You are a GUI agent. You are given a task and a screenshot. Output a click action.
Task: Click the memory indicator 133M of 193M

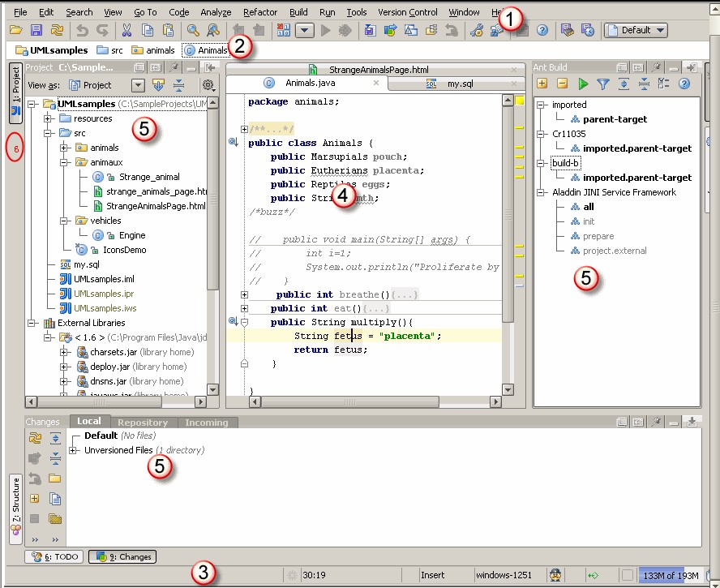tap(669, 575)
